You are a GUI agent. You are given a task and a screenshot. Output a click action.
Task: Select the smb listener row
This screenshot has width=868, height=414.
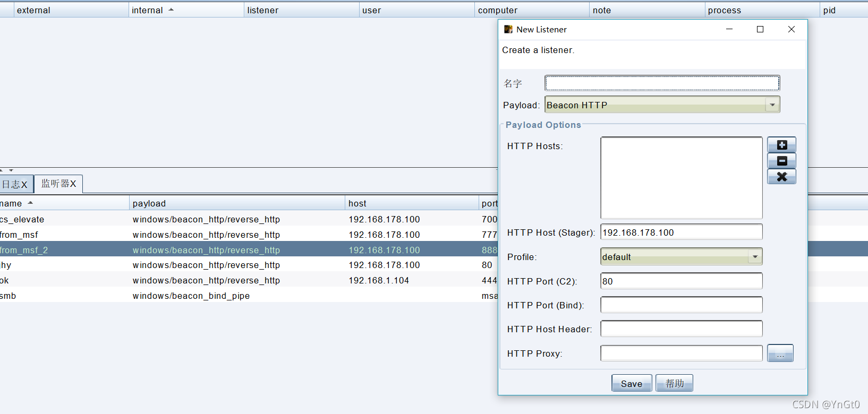tap(249, 296)
